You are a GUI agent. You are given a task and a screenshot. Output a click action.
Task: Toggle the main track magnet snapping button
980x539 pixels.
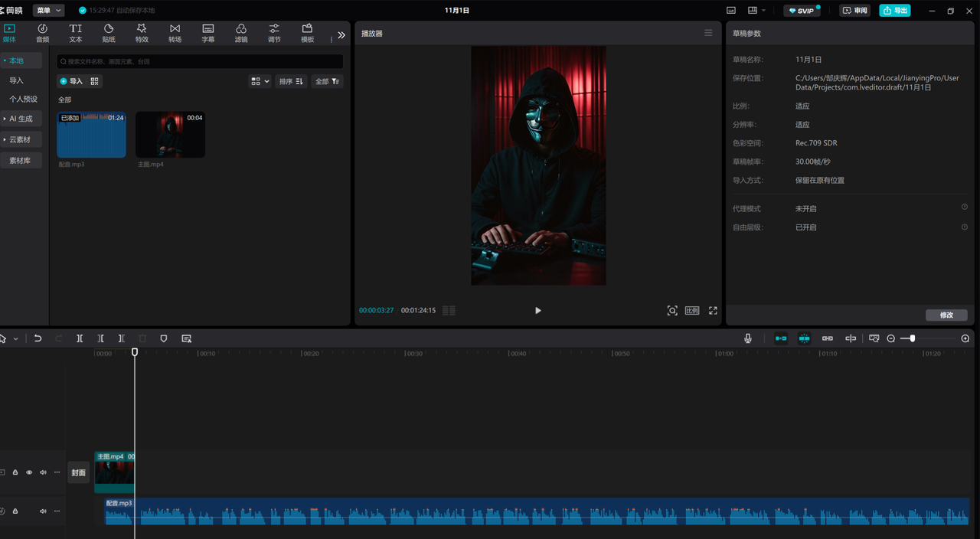click(x=781, y=338)
